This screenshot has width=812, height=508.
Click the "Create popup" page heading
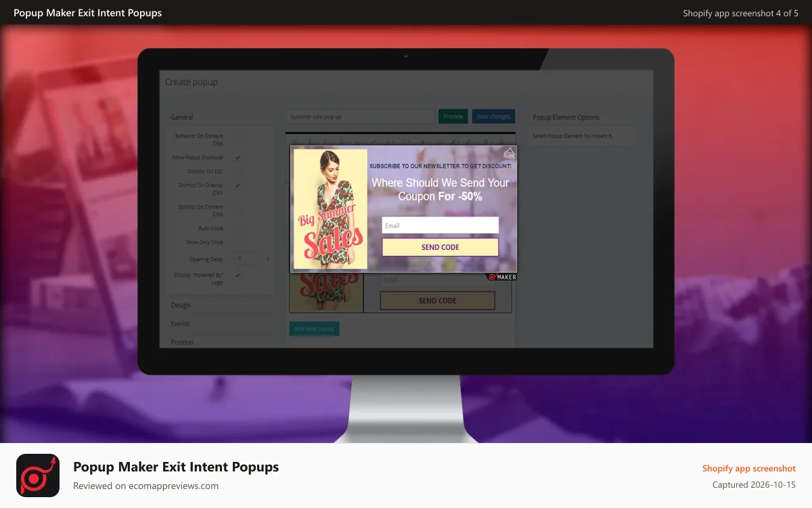pos(191,82)
